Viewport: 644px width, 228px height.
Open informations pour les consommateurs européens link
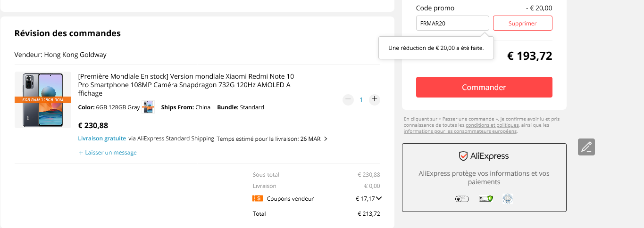click(x=460, y=131)
